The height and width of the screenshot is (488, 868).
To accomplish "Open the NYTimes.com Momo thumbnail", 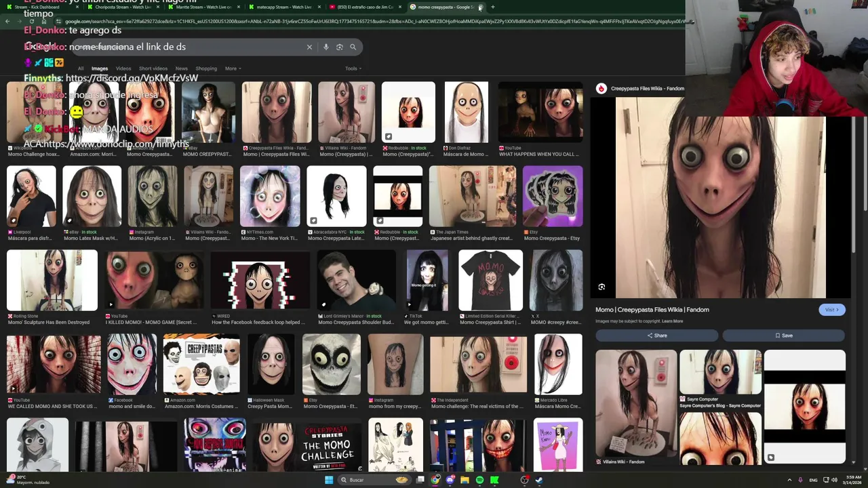I will (x=270, y=197).
